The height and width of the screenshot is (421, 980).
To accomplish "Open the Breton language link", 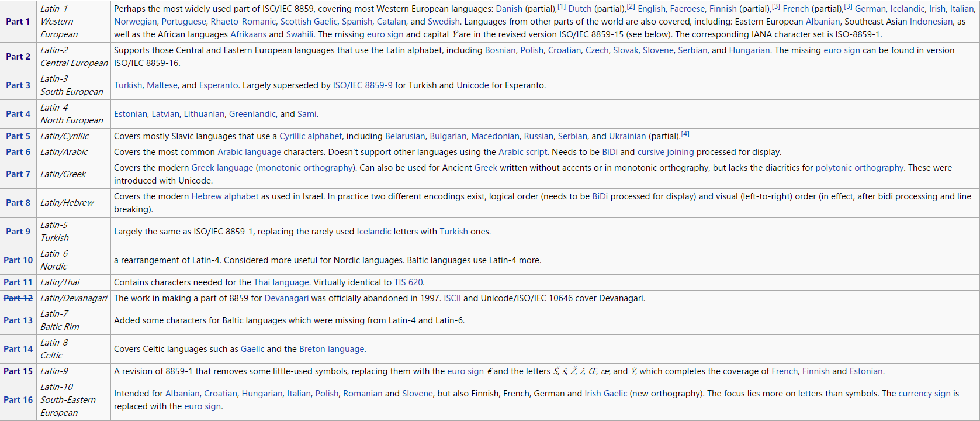I will (x=331, y=349).
